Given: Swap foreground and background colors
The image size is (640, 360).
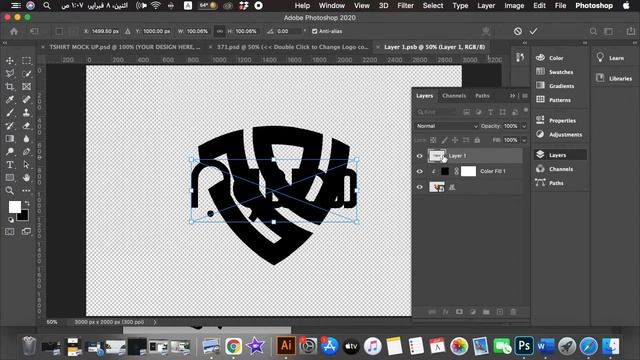Looking at the screenshot, I should pyautogui.click(x=27, y=203).
